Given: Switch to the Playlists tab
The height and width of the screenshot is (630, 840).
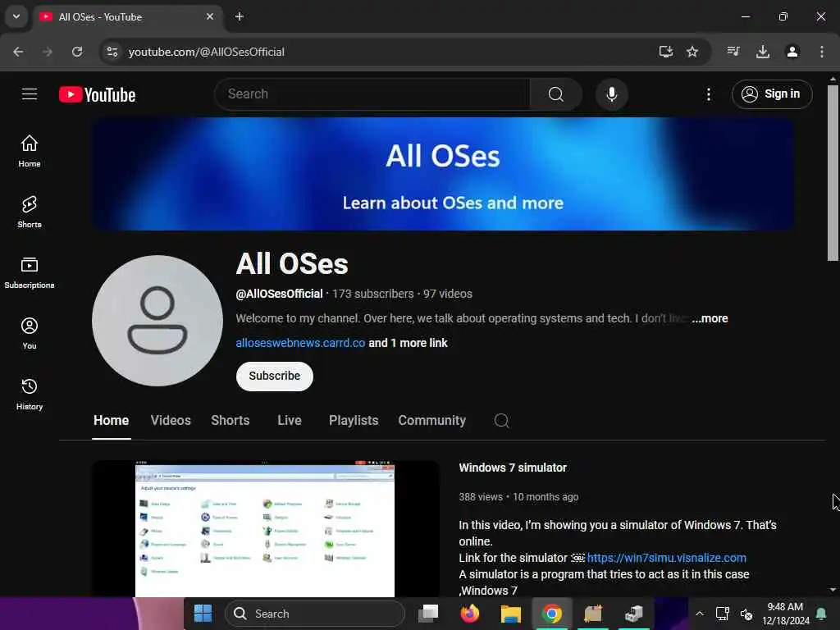Looking at the screenshot, I should (x=354, y=421).
